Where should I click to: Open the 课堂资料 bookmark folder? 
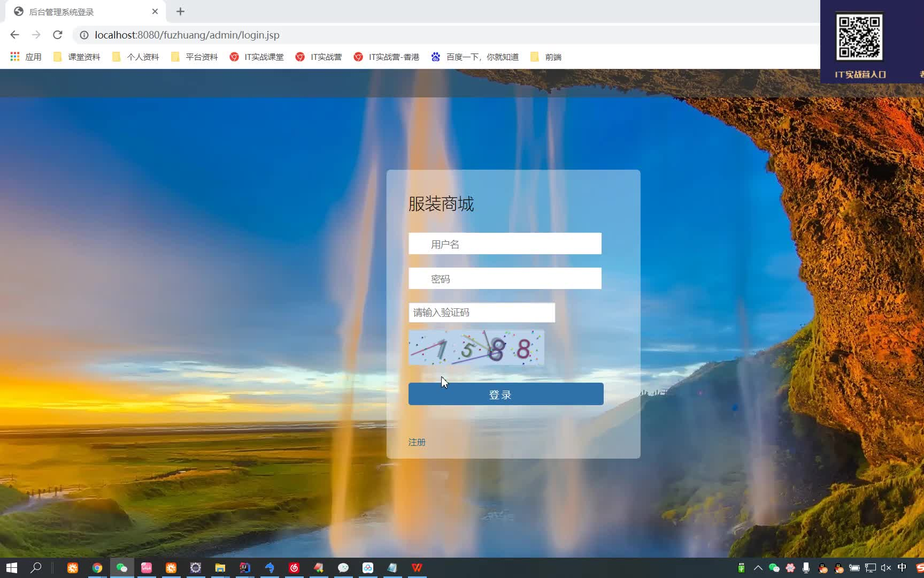[x=76, y=57]
